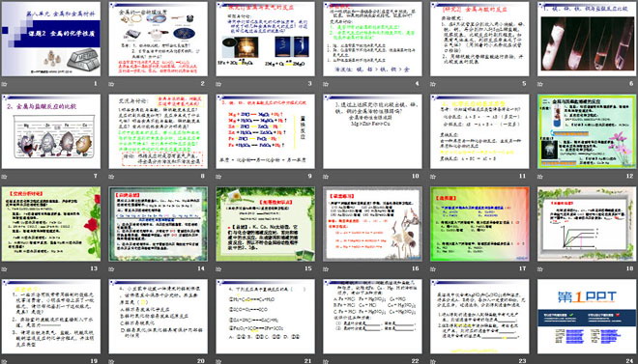Select slide 11 thumbnail with yellow heading text
638x364 pixels.
(479, 131)
